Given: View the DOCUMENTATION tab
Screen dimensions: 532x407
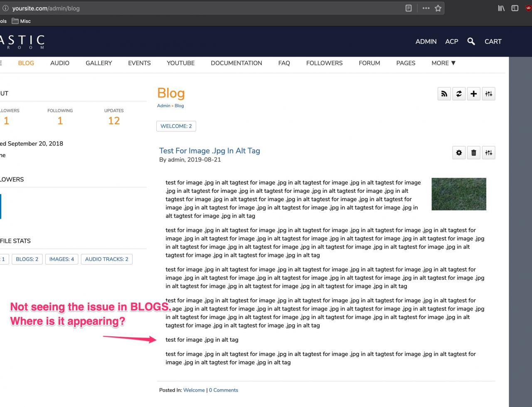Looking at the screenshot, I should [236, 63].
